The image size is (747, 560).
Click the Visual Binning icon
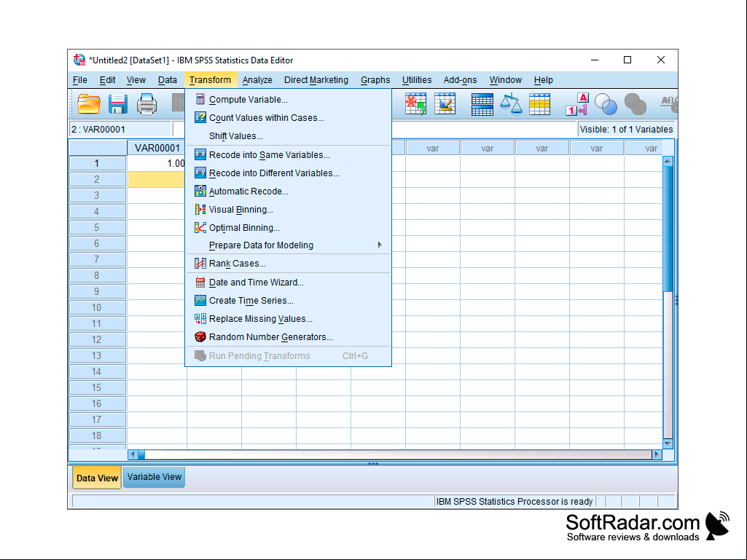[x=200, y=210]
